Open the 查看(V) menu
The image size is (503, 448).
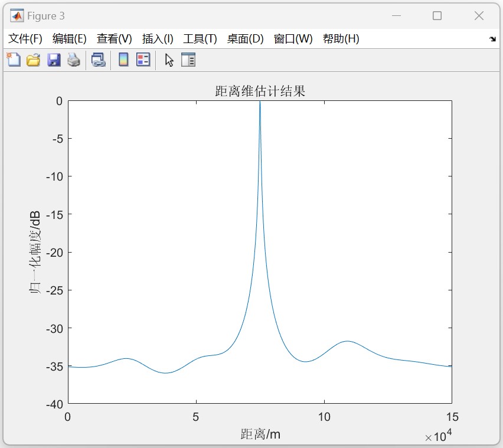click(x=114, y=39)
